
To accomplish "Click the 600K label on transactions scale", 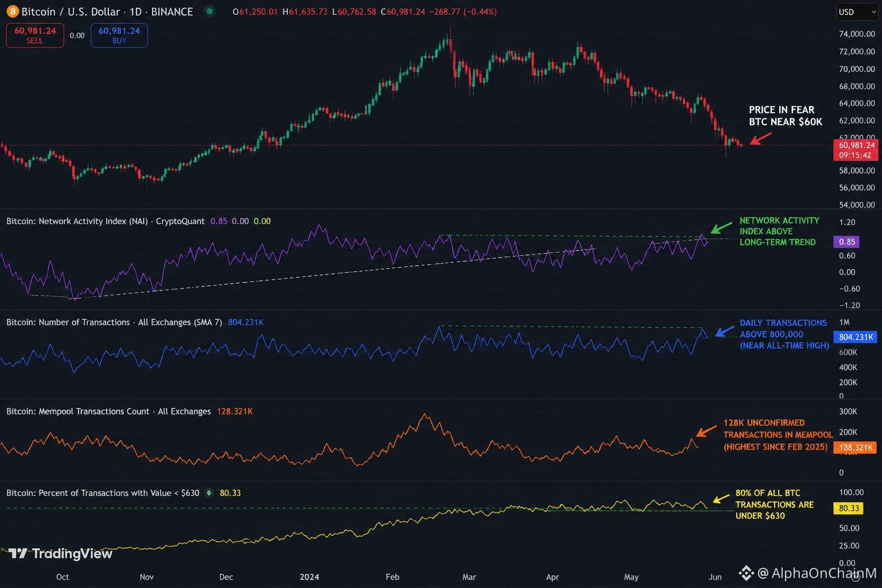I will (848, 352).
